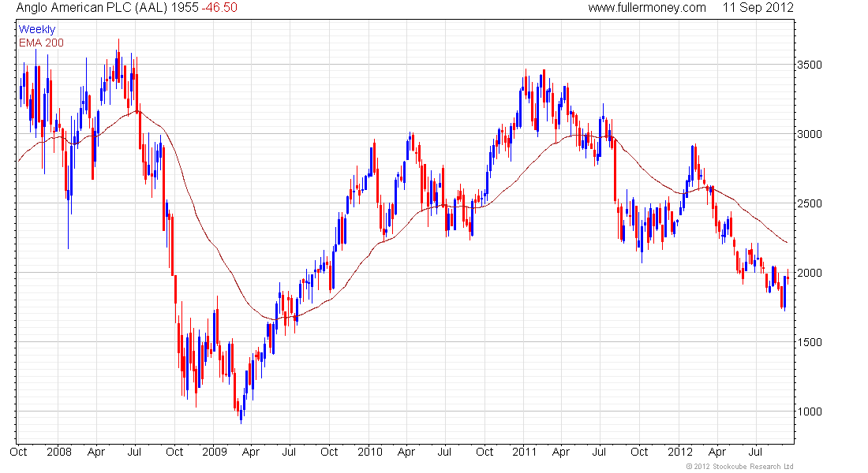Select the EMA 200 legend label

tap(41, 43)
